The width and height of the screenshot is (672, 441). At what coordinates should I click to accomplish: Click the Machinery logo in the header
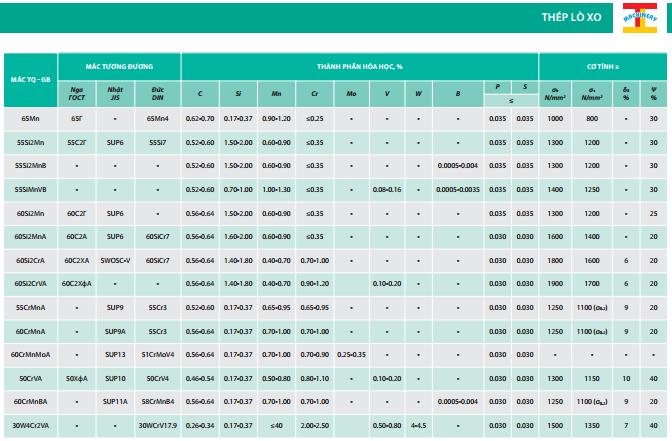[639, 18]
